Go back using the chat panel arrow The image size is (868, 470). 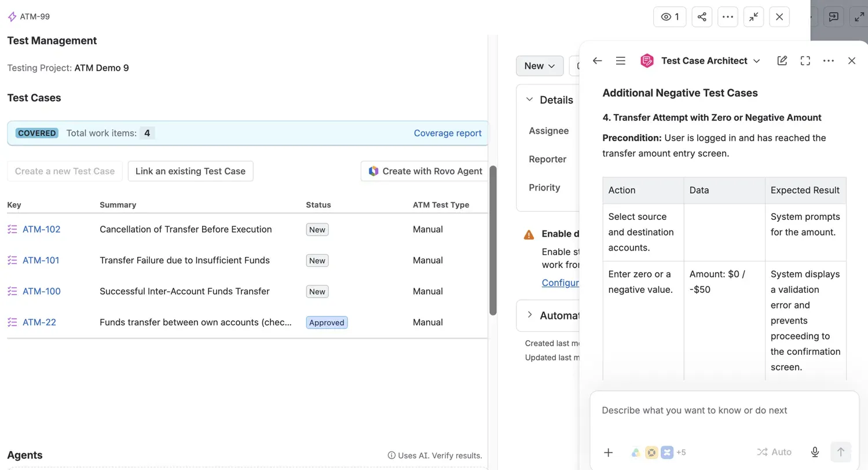pos(598,61)
